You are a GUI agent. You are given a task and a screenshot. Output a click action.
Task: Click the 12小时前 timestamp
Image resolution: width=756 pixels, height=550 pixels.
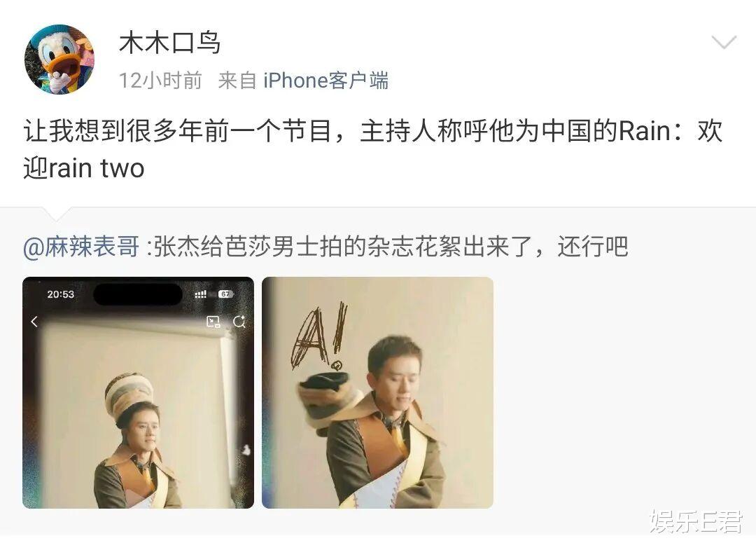point(160,81)
